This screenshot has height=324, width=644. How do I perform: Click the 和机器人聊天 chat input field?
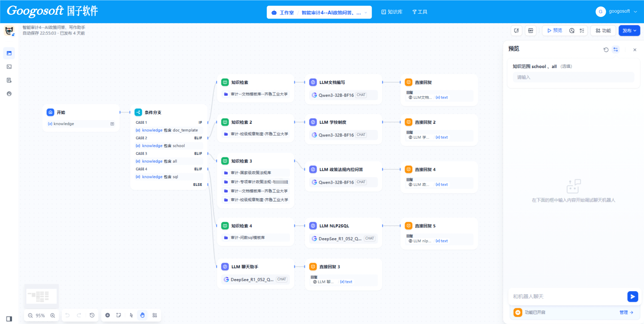pos(566,296)
